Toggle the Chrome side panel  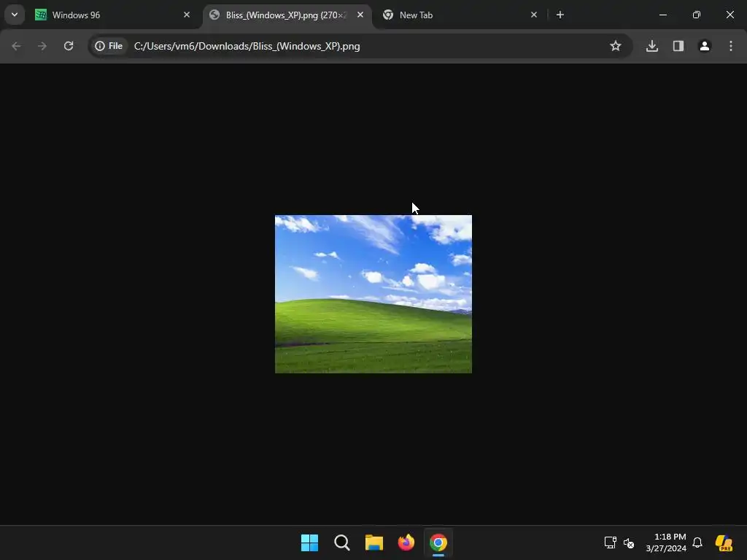[x=678, y=46]
